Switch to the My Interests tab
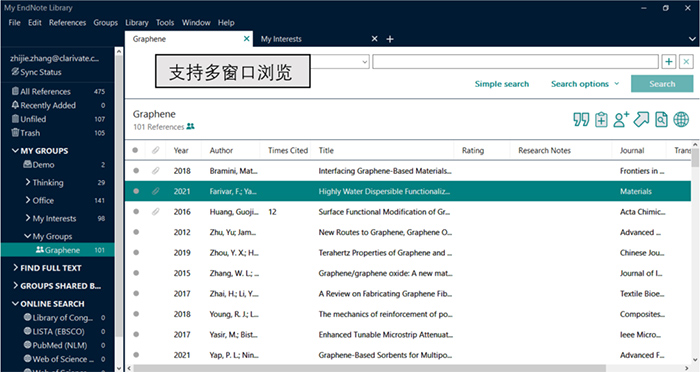Viewport: 700px width, 372px height. [x=281, y=39]
